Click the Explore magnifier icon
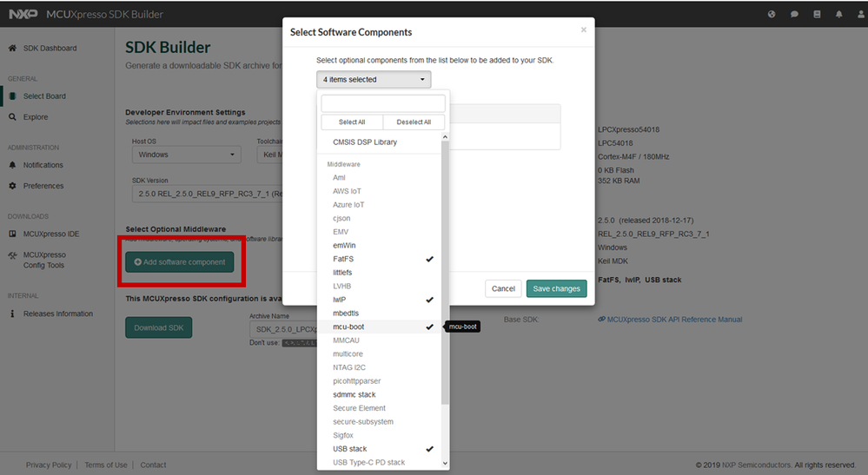Viewport: 868px width, 475px height. pyautogui.click(x=12, y=116)
